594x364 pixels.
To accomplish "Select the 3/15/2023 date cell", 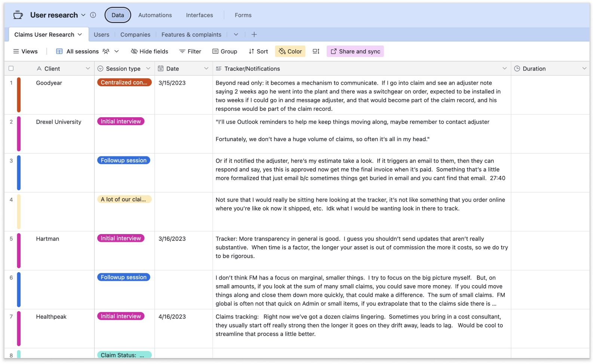I will pos(184,95).
